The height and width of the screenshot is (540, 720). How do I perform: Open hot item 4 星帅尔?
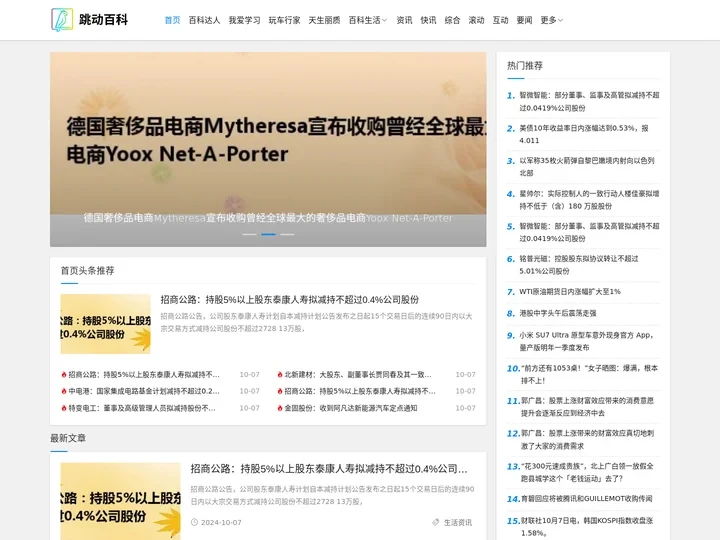pos(589,200)
